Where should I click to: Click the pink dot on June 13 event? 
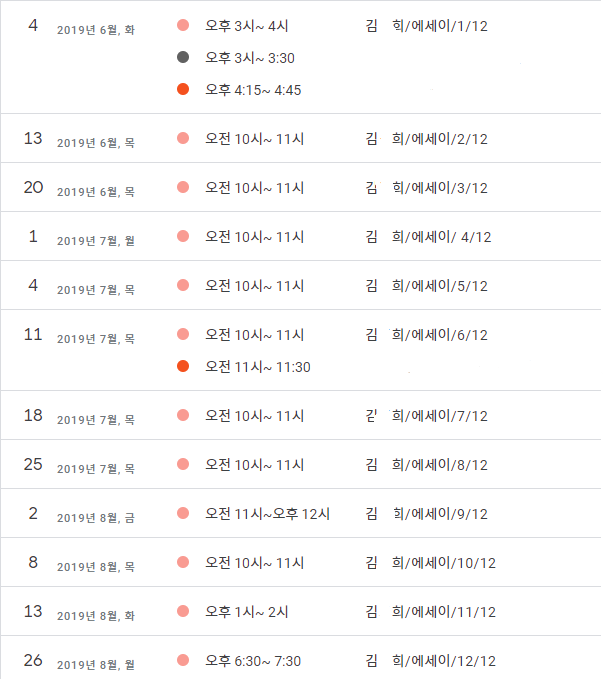point(183,138)
